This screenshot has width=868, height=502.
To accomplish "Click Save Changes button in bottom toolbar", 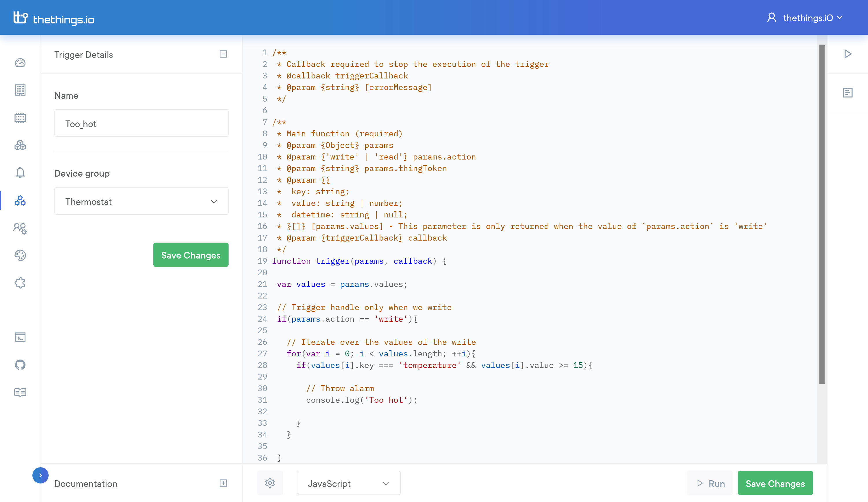I will 775,483.
